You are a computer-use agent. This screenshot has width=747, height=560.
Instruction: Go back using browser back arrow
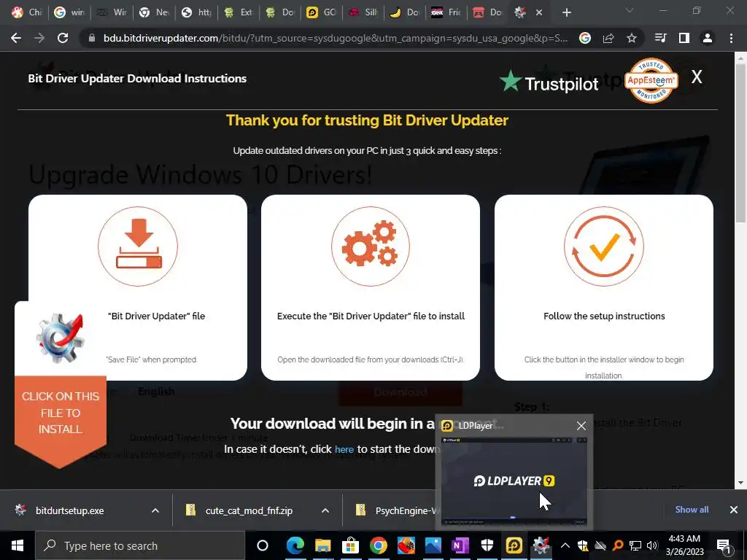click(x=16, y=38)
